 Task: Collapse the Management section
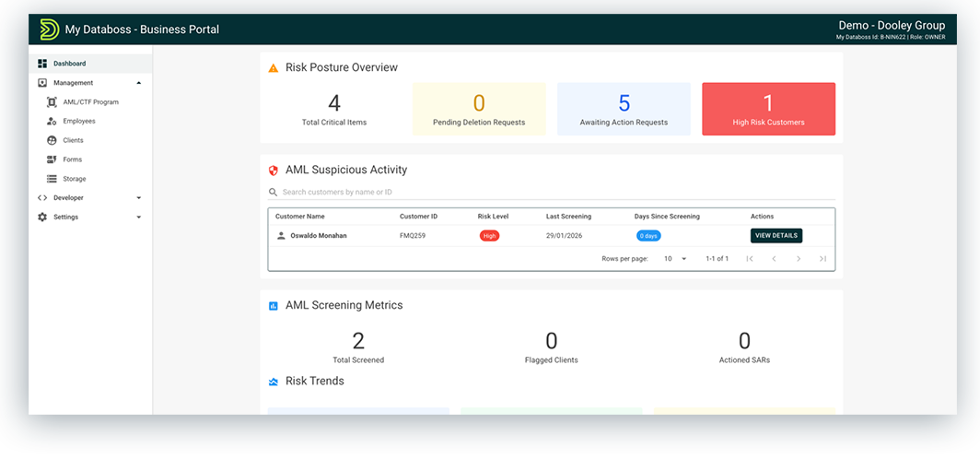[x=138, y=83]
